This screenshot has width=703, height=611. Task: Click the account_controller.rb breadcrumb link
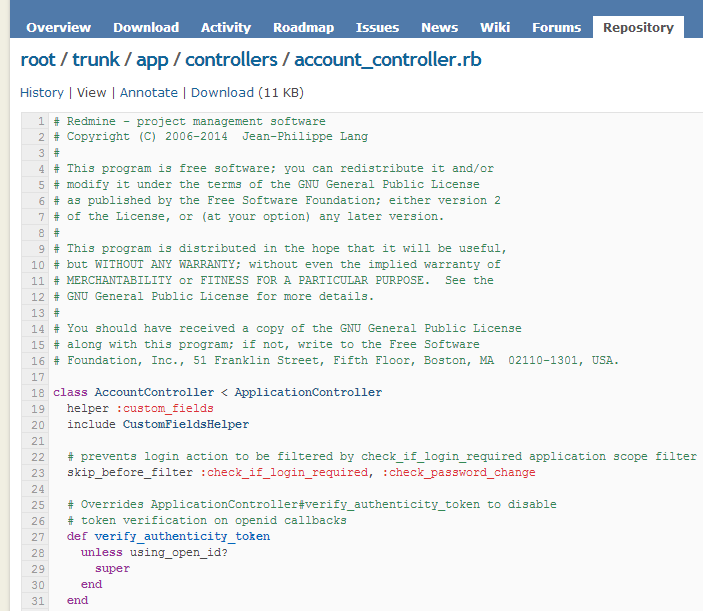pos(388,60)
